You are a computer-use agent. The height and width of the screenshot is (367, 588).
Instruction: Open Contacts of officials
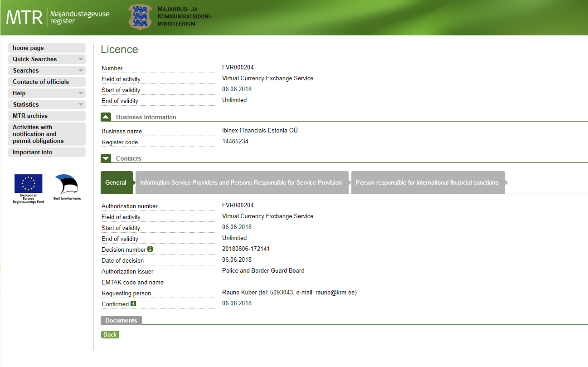(47, 82)
